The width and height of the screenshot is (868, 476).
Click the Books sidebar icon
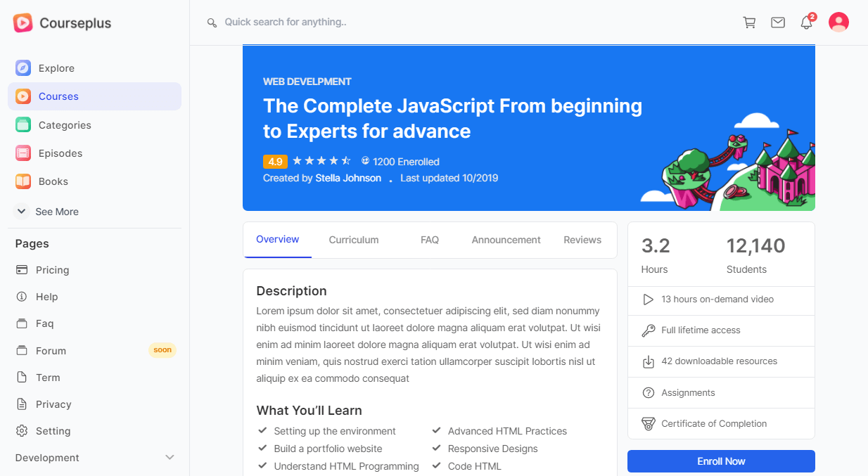23,181
